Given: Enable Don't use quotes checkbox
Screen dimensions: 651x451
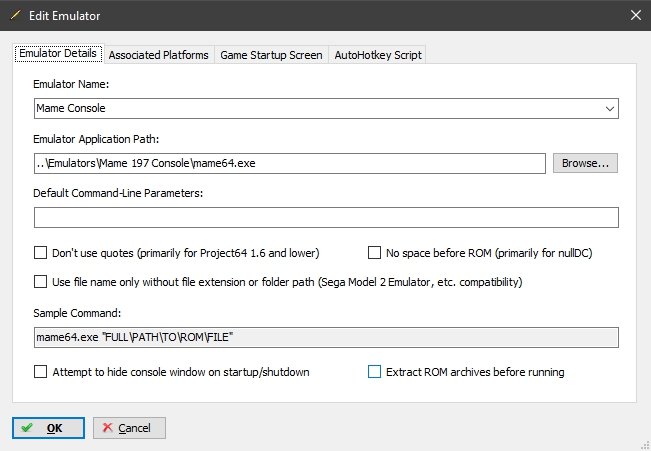Looking at the screenshot, I should coord(40,252).
